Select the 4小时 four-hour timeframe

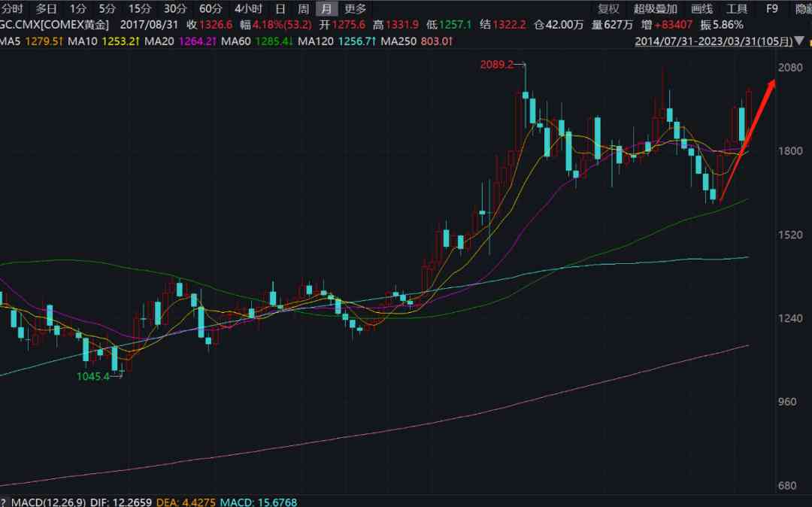click(248, 9)
